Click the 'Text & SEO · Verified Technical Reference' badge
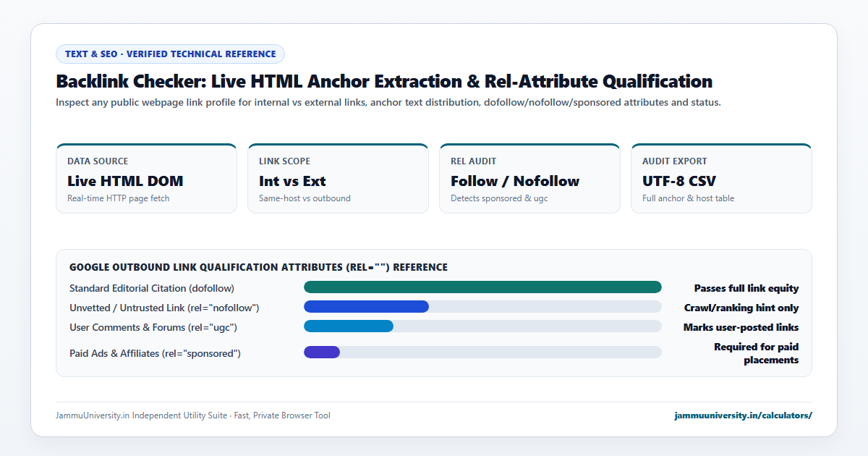Screen dimensions: 868x456 (170, 54)
